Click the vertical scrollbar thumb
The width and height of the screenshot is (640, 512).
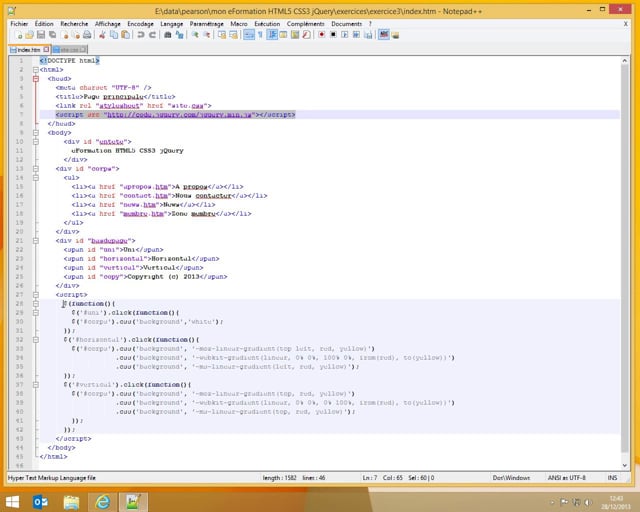pos(624,258)
